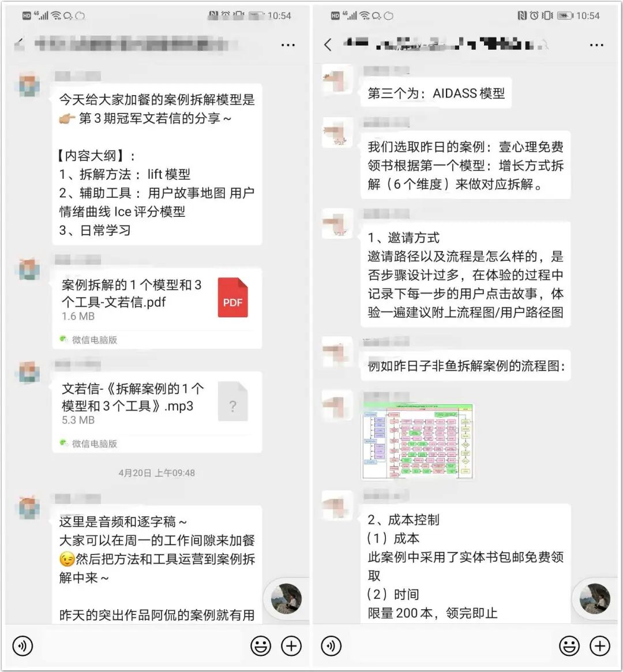Tap the text input field in right chat

click(x=450, y=646)
